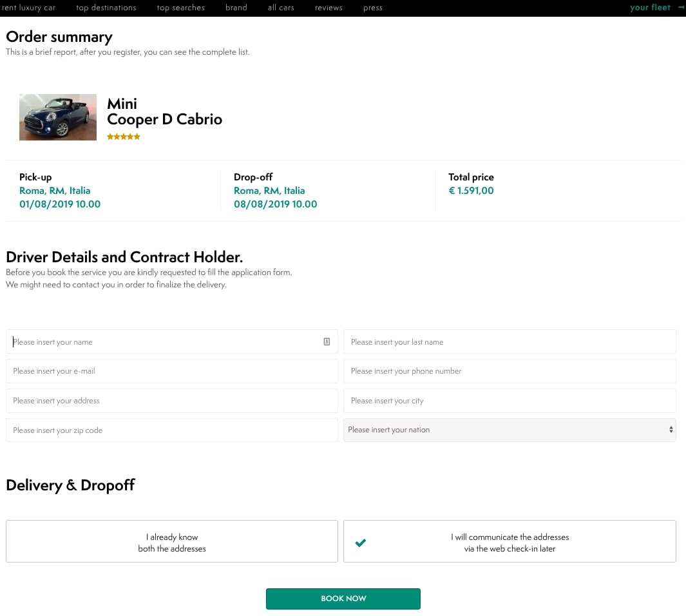Click the phone number input field
The width and height of the screenshot is (686, 616).
509,371
